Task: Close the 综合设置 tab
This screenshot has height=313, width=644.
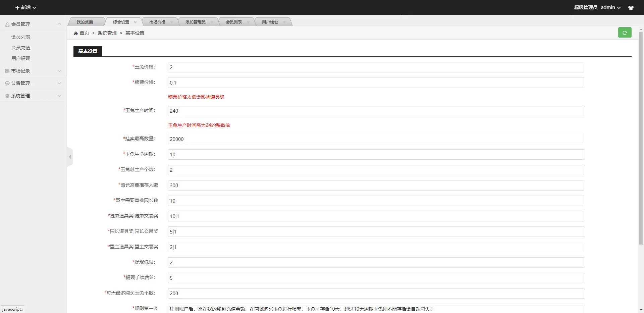Action: [x=136, y=22]
